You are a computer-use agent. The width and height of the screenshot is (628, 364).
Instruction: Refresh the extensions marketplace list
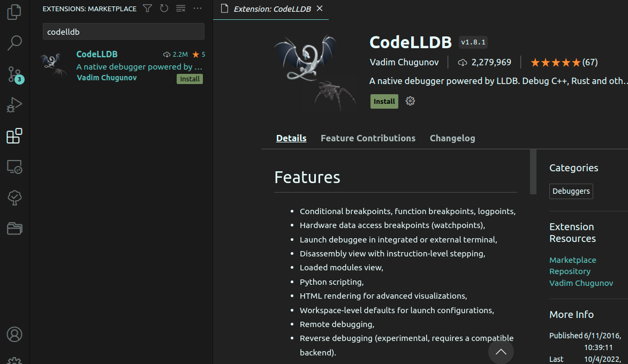(x=164, y=9)
